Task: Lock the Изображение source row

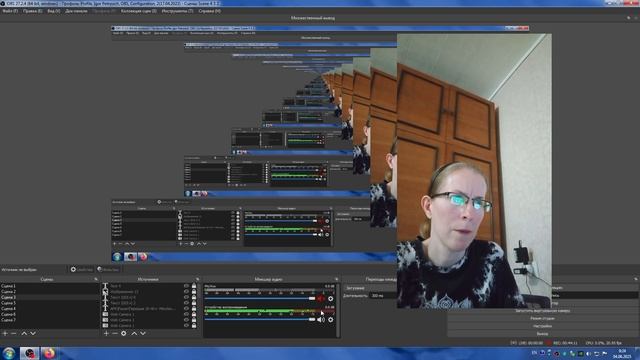Action: point(194,292)
